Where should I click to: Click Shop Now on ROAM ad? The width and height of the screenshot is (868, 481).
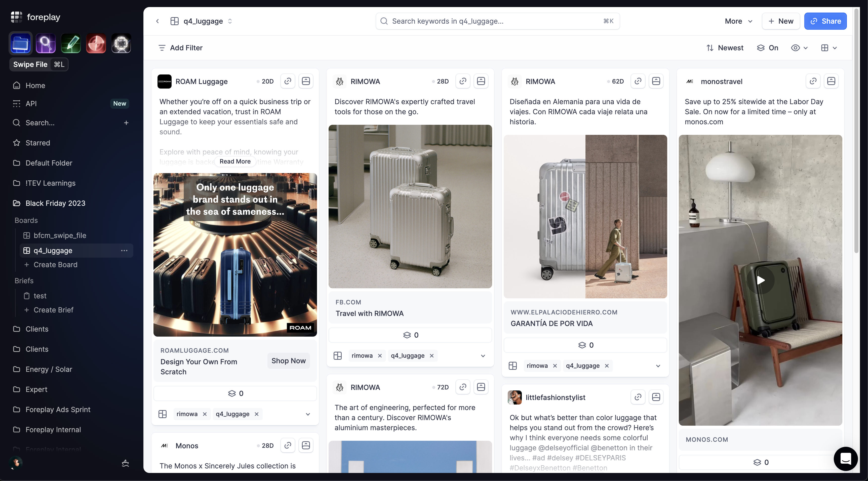click(x=288, y=361)
